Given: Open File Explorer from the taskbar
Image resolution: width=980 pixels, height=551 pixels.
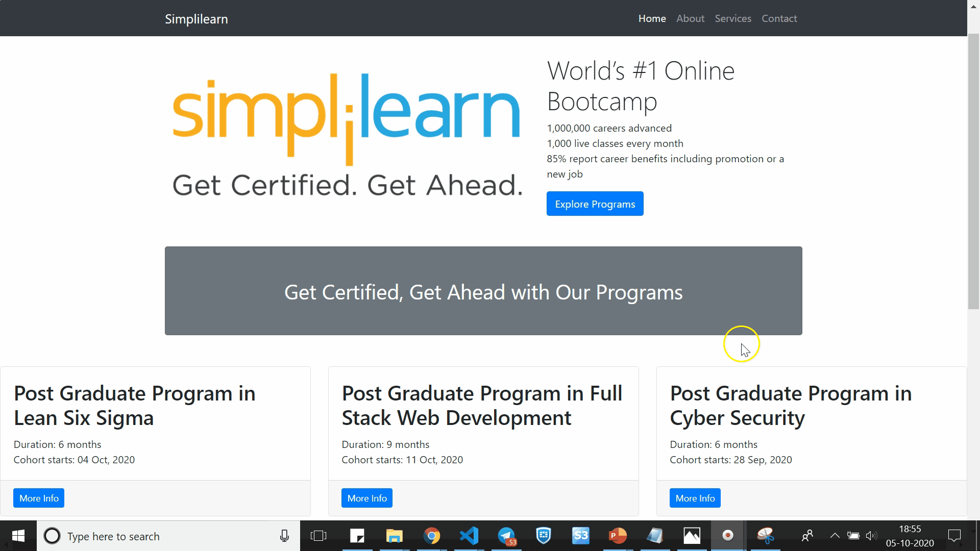Looking at the screenshot, I should pos(394,536).
